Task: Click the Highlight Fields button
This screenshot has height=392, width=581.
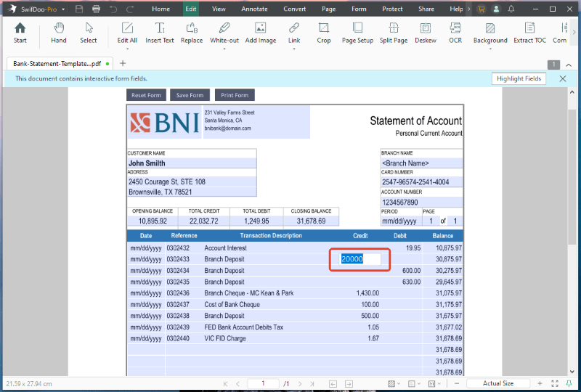Action: click(519, 78)
